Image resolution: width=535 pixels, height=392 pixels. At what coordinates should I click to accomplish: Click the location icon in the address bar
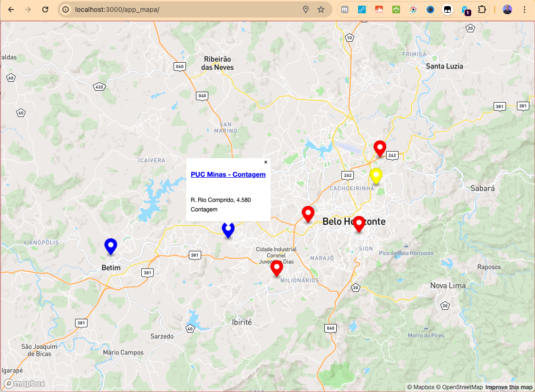click(x=306, y=9)
